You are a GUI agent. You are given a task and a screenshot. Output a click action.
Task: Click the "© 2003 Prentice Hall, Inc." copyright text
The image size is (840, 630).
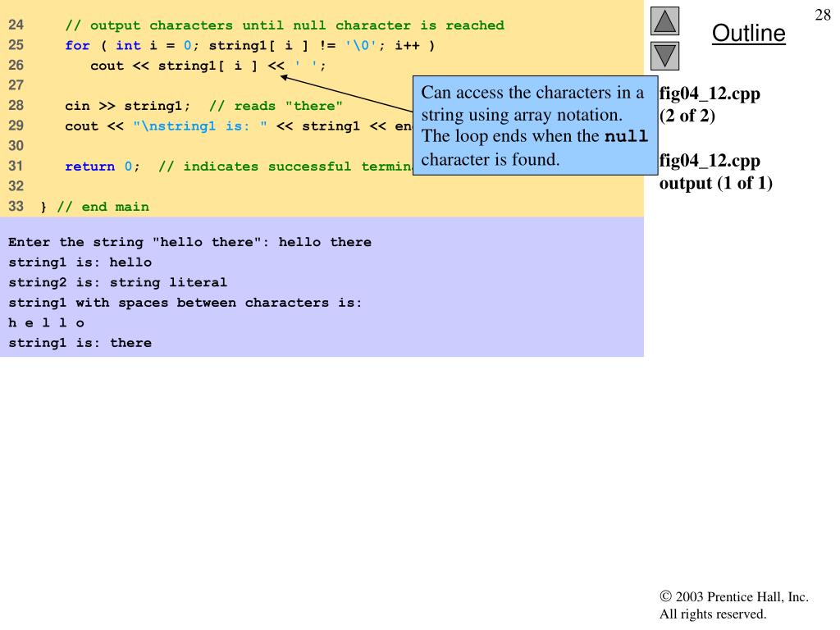point(734,597)
